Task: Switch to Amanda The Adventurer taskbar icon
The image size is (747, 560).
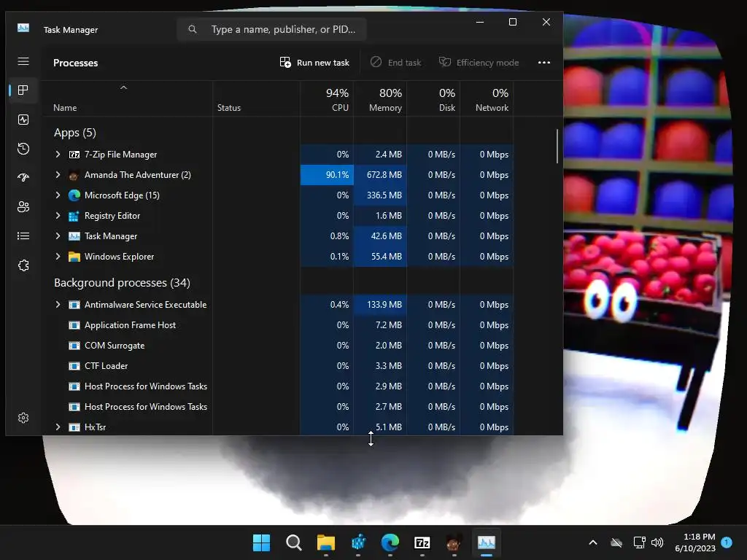Action: (x=454, y=542)
